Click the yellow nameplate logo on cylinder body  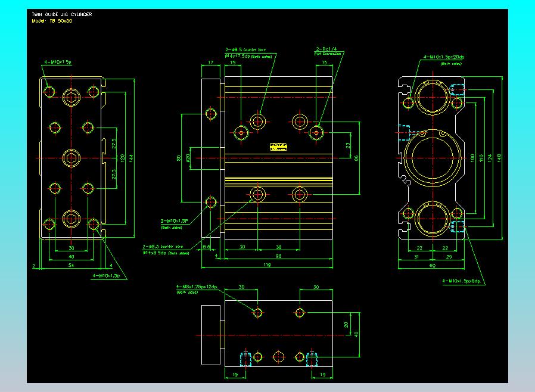[278, 146]
